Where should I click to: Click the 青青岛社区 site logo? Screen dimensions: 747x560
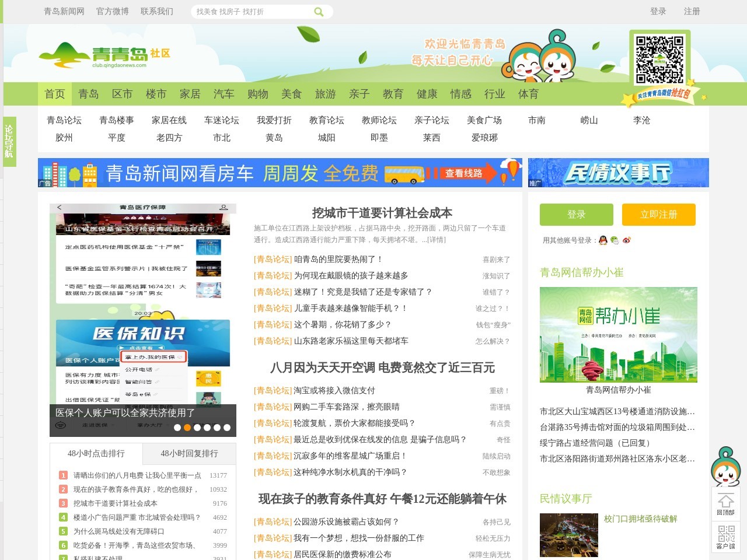[105, 55]
